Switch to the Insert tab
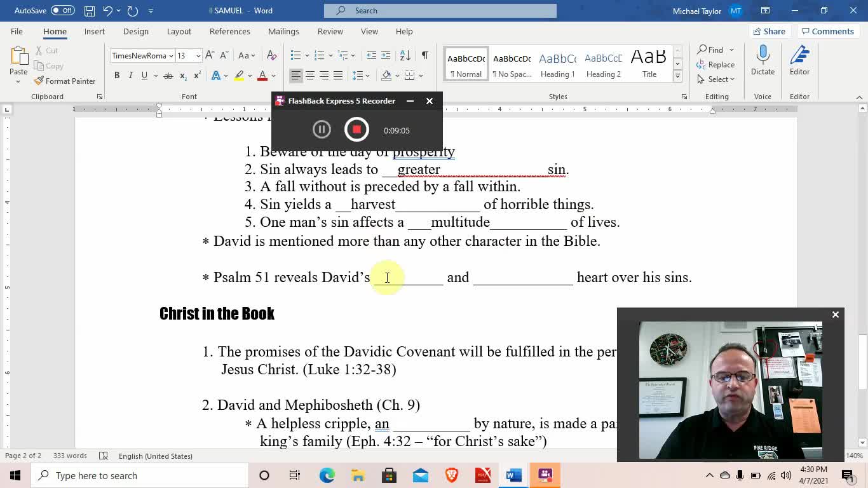This screenshot has width=868, height=488. 95,31
